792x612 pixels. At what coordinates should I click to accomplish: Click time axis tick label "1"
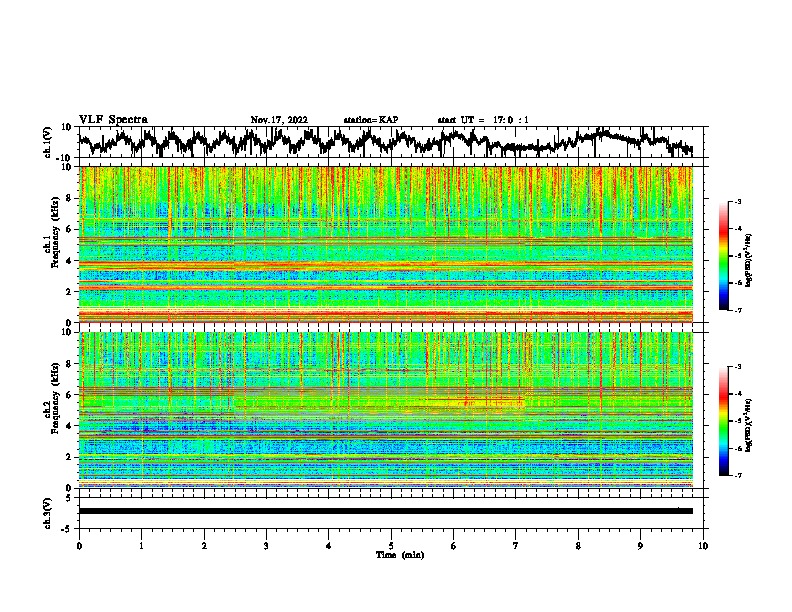click(141, 546)
